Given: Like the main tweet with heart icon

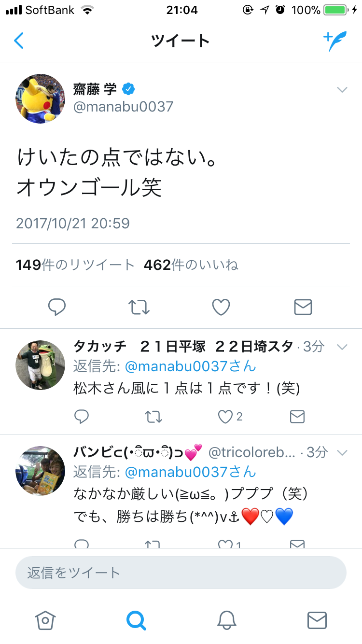Looking at the screenshot, I should pyautogui.click(x=221, y=307).
